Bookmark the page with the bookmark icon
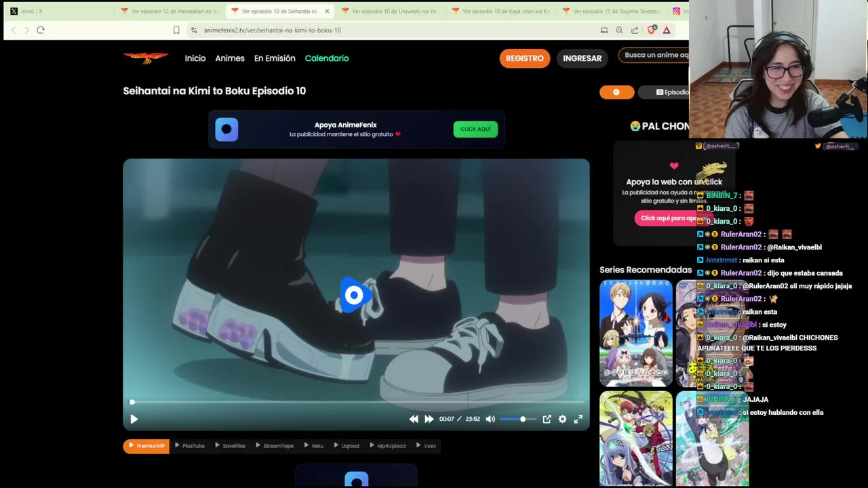Viewport: 868px width, 488px height. pos(176,30)
